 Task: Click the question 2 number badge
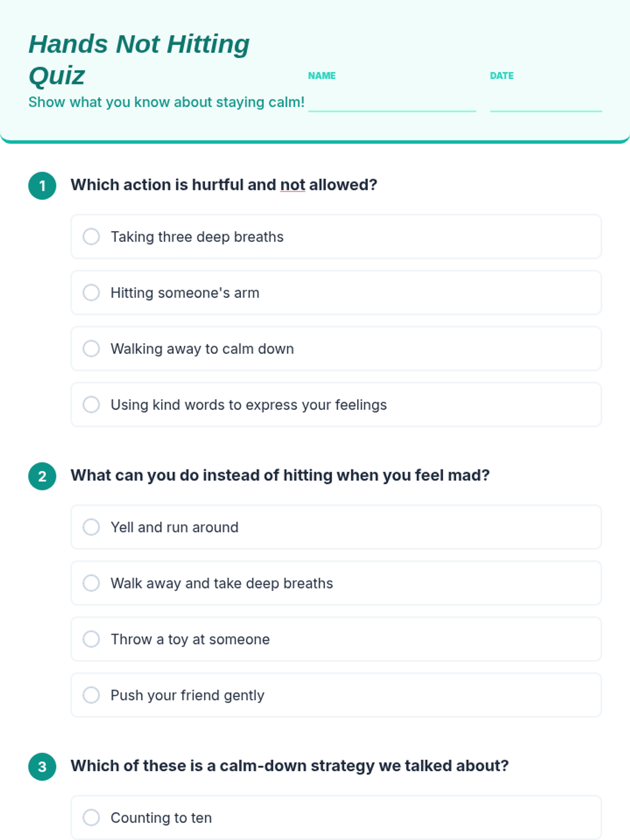click(x=43, y=476)
